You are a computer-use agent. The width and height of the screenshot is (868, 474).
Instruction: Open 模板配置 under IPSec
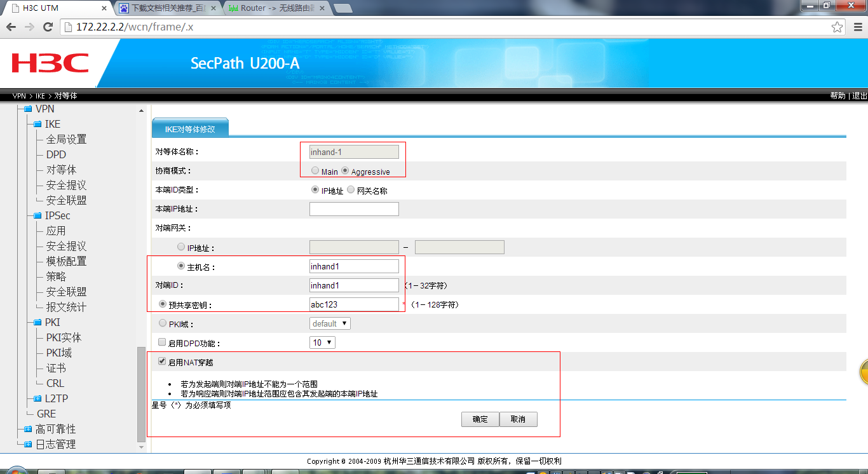tap(66, 261)
